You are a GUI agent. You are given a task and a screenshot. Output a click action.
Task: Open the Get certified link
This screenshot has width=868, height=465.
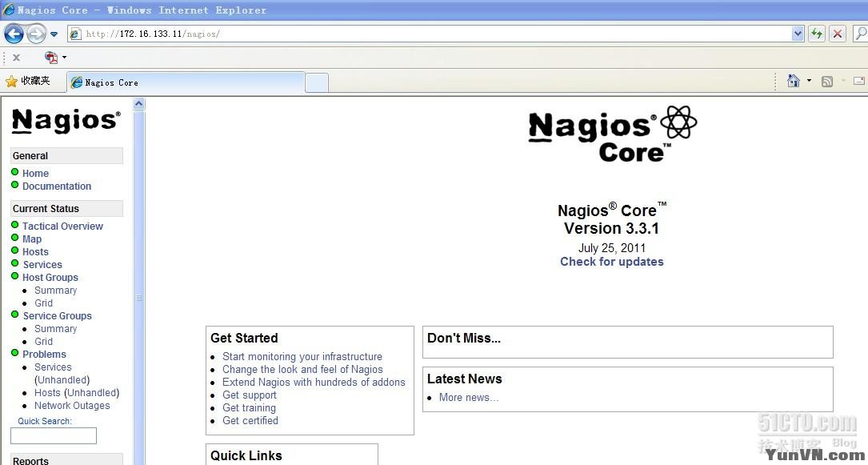pos(250,420)
